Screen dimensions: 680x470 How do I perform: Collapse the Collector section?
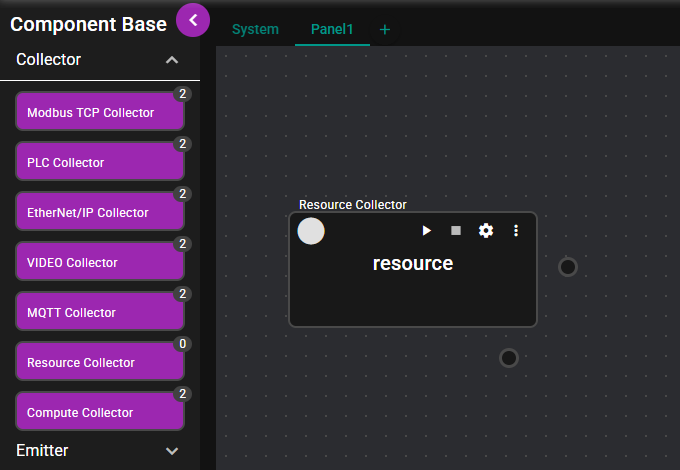[x=172, y=60]
